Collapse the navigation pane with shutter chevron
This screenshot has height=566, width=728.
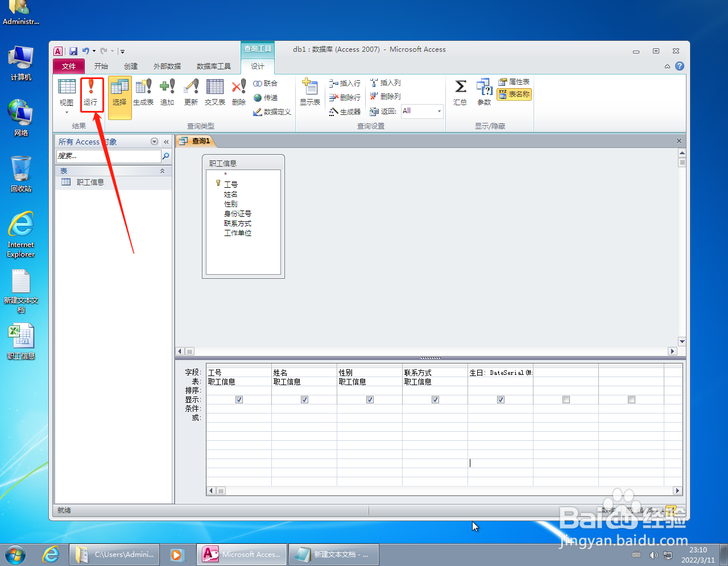point(166,142)
